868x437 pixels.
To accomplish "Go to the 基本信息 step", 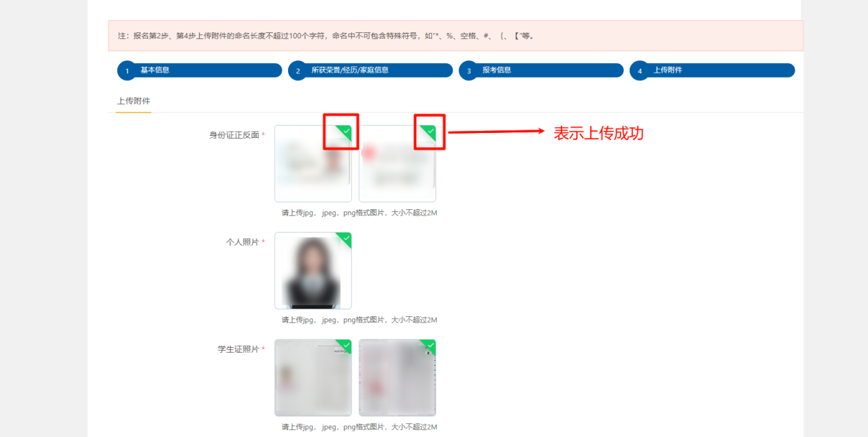I will point(155,70).
